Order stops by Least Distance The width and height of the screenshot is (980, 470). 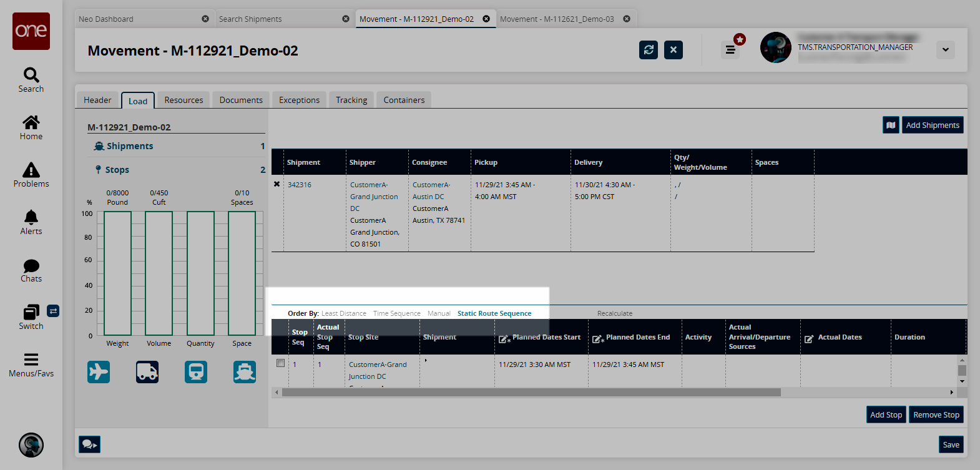[x=344, y=313]
